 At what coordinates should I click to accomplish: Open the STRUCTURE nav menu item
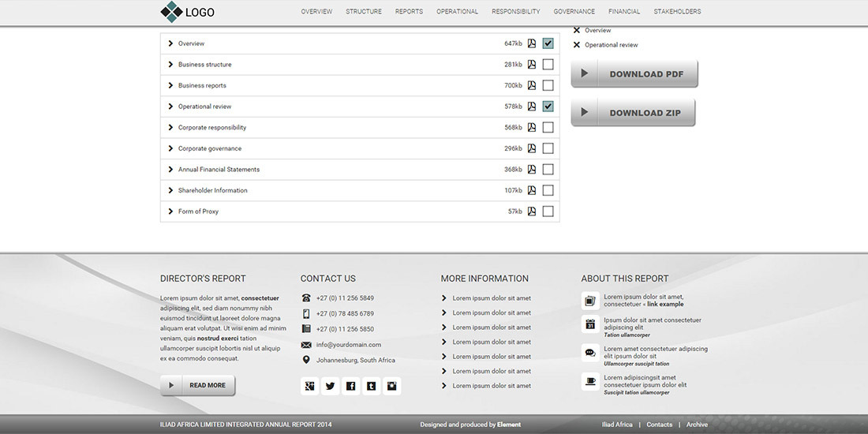(x=364, y=12)
